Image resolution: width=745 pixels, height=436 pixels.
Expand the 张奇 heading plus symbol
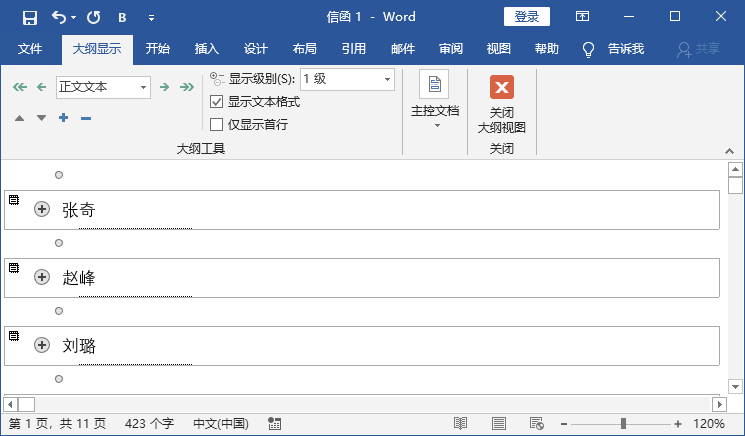(42, 209)
